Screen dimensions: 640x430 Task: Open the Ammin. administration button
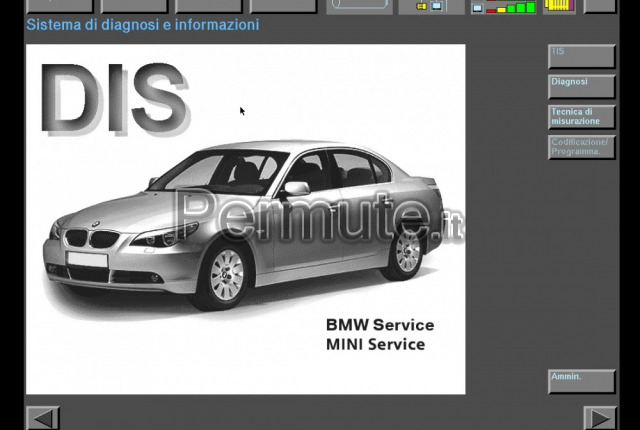point(581,381)
